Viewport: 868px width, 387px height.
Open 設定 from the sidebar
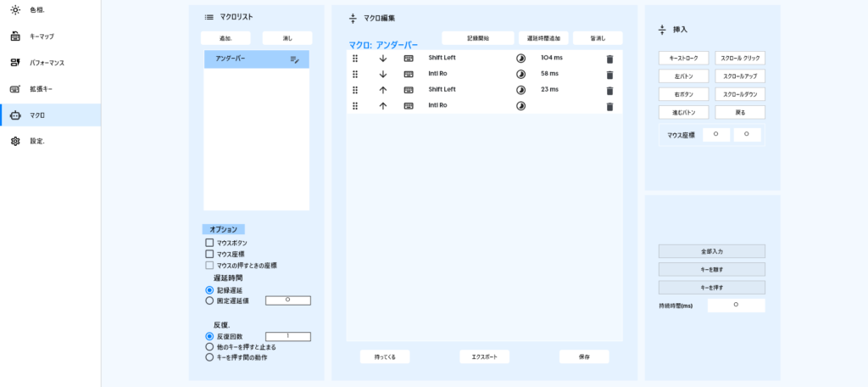37,141
